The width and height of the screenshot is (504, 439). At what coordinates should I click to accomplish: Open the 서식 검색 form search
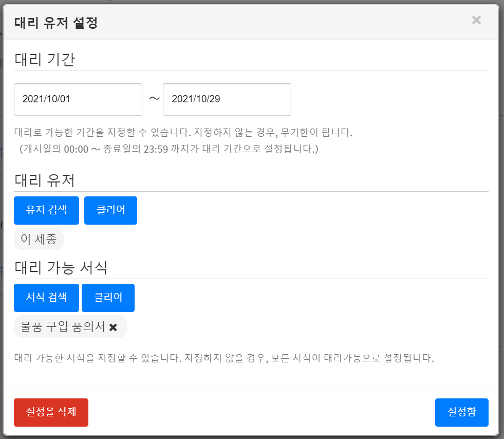[x=46, y=298]
